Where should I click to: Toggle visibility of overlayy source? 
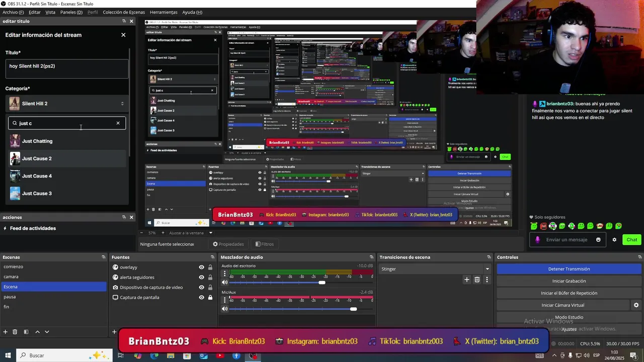click(x=201, y=267)
